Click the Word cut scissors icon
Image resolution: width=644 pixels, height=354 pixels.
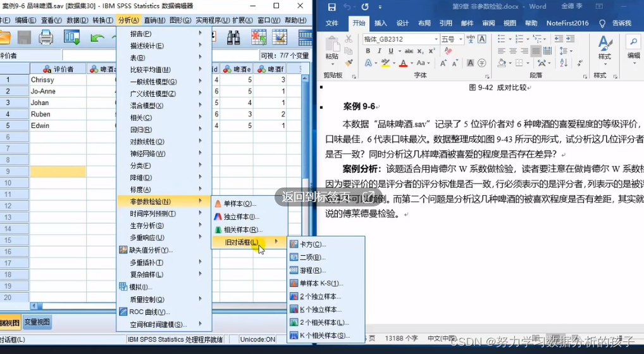[349, 39]
